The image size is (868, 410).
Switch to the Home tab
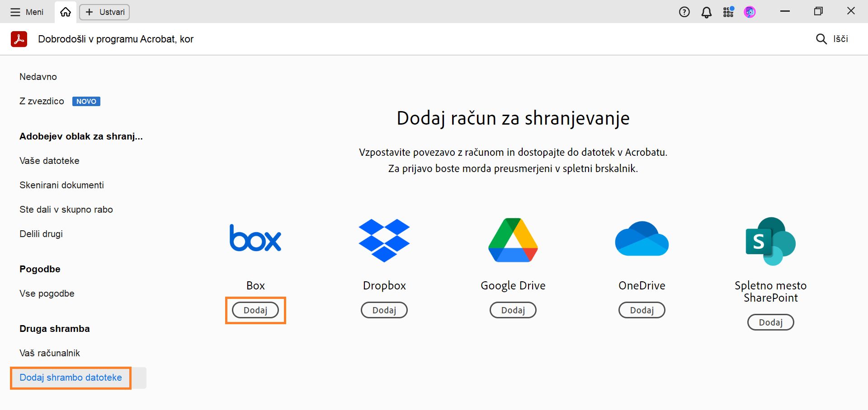point(65,12)
